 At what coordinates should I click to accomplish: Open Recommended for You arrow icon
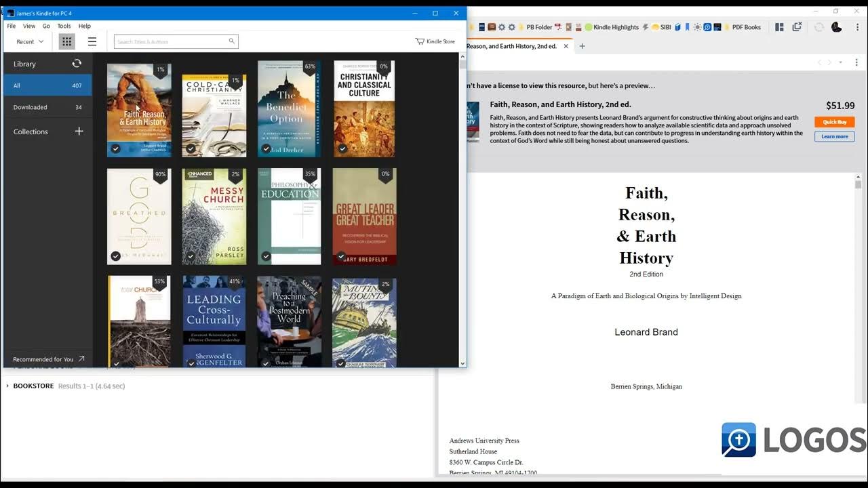81,359
